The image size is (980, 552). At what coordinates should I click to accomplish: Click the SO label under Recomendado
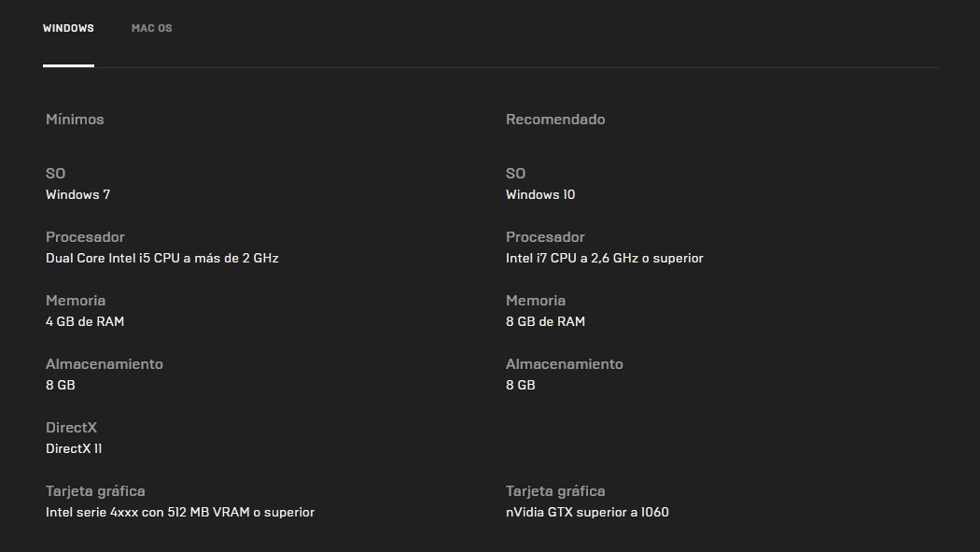coord(515,174)
